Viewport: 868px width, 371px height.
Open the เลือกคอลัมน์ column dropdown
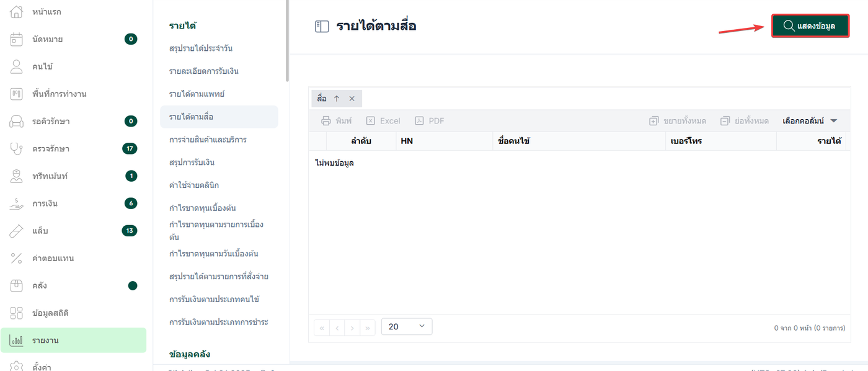coord(810,121)
